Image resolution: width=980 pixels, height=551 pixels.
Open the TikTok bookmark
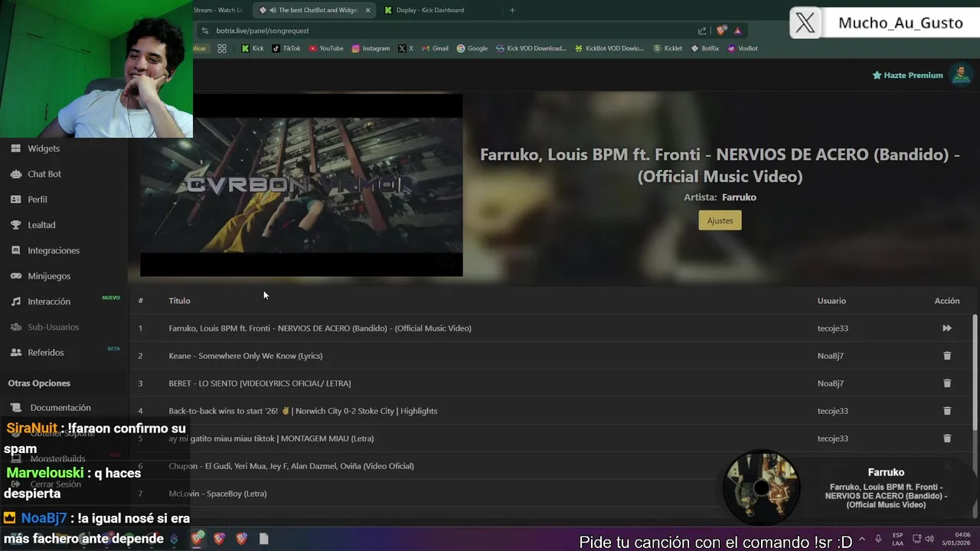286,48
